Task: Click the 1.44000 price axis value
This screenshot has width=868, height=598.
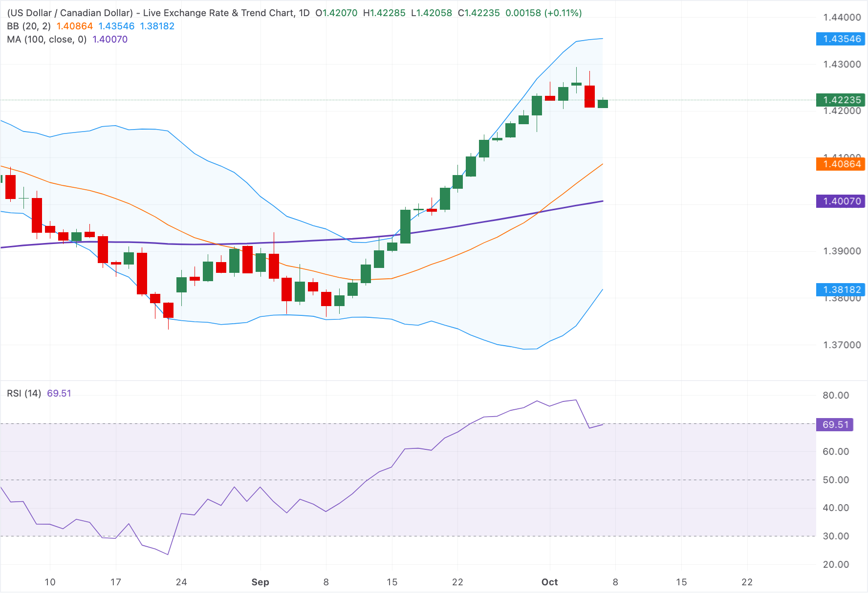Action: point(842,17)
